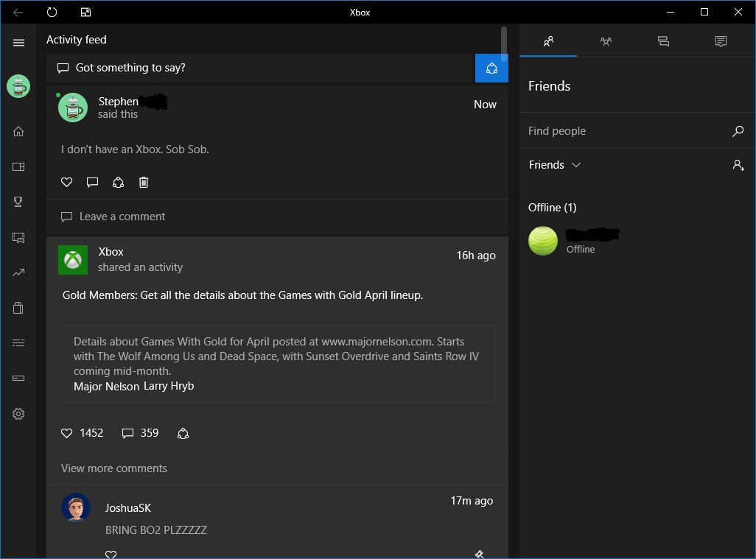The image size is (756, 559).
Task: Open the Store bag icon in sidebar
Action: (x=18, y=308)
